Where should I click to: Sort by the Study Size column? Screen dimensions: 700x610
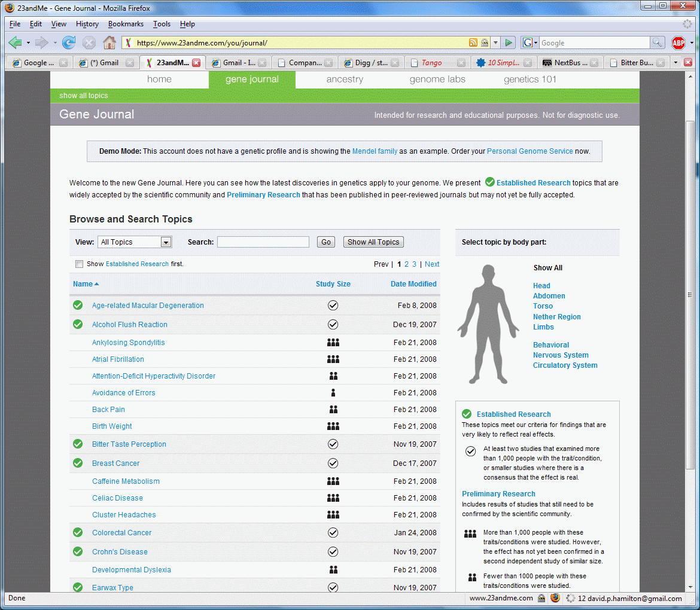(333, 284)
